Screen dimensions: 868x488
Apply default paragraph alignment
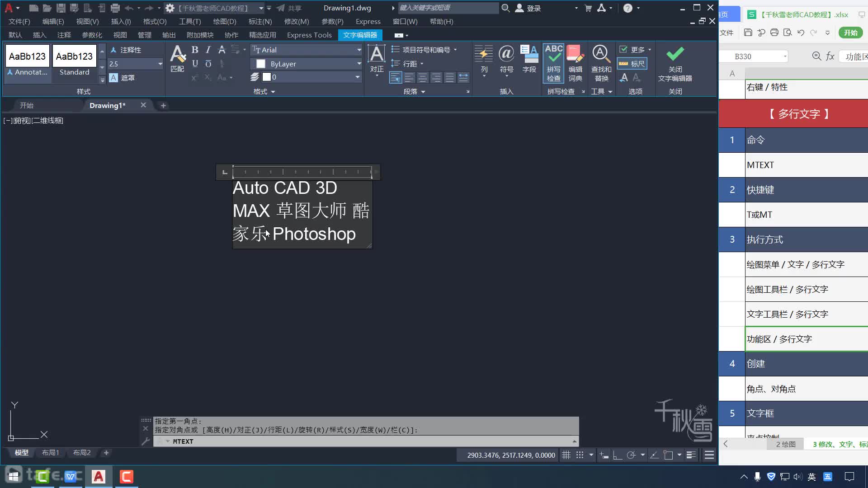point(395,78)
